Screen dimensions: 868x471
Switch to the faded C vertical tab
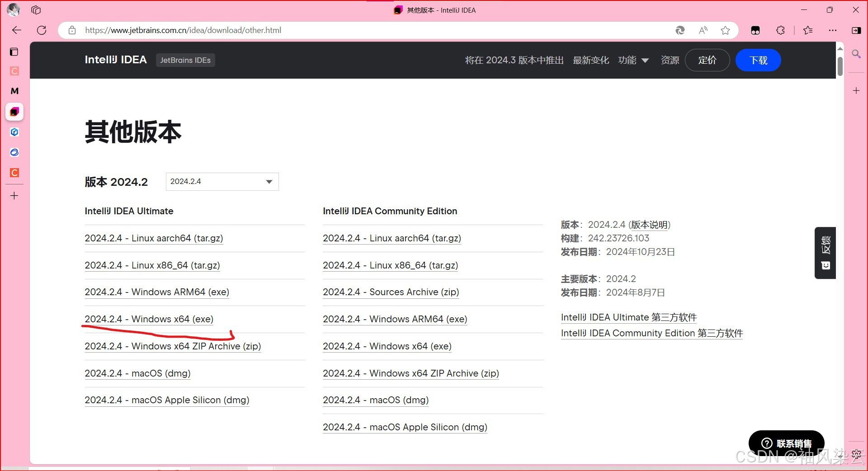point(14,71)
